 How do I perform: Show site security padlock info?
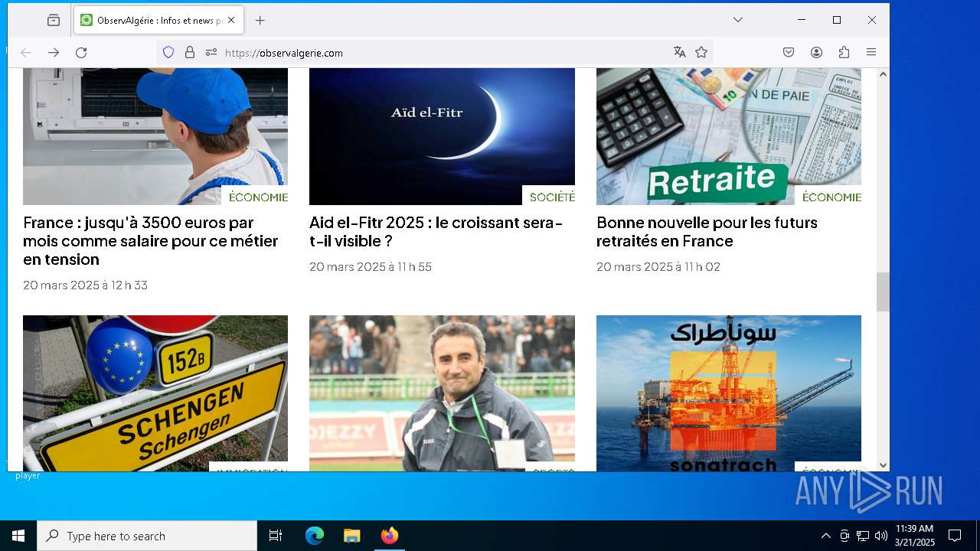[x=190, y=53]
